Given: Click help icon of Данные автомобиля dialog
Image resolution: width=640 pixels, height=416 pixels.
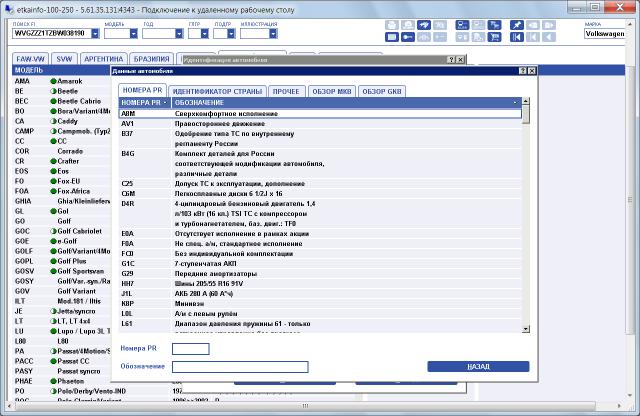Looking at the screenshot, I should click(x=523, y=71).
